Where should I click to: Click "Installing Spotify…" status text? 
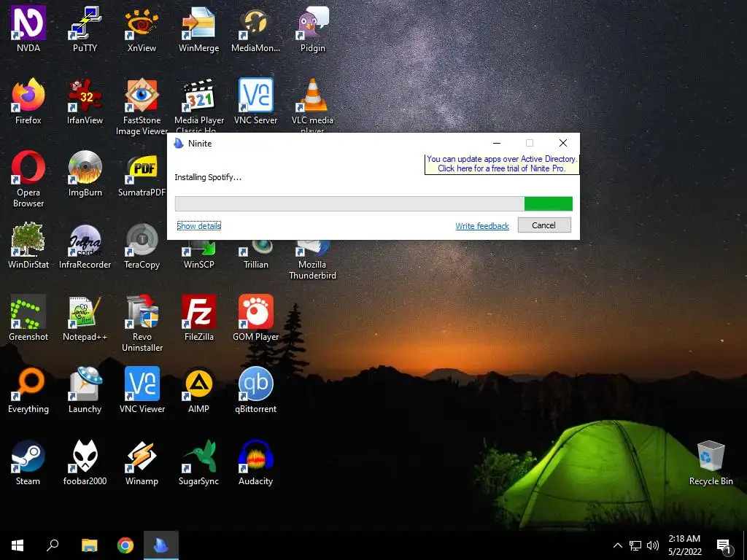pyautogui.click(x=208, y=177)
